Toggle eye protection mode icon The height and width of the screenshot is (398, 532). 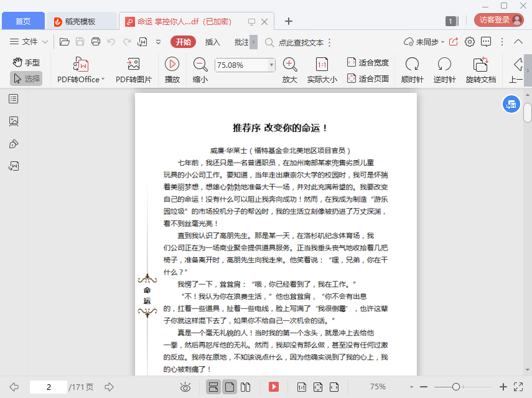[185, 387]
